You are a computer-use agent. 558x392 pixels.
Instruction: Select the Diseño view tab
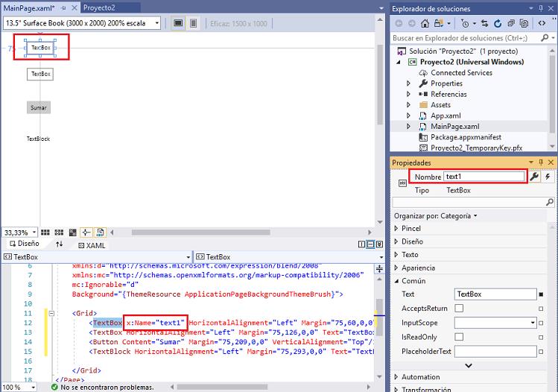point(24,244)
